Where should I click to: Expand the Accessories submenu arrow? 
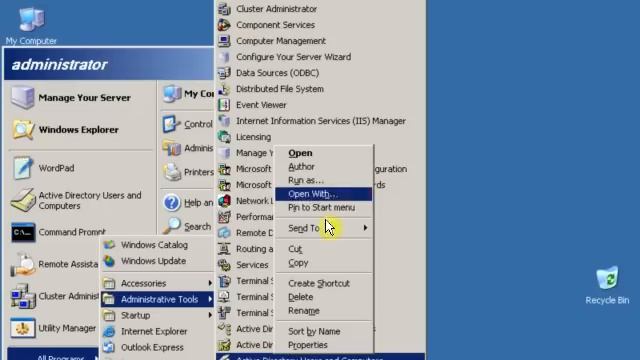(x=210, y=283)
